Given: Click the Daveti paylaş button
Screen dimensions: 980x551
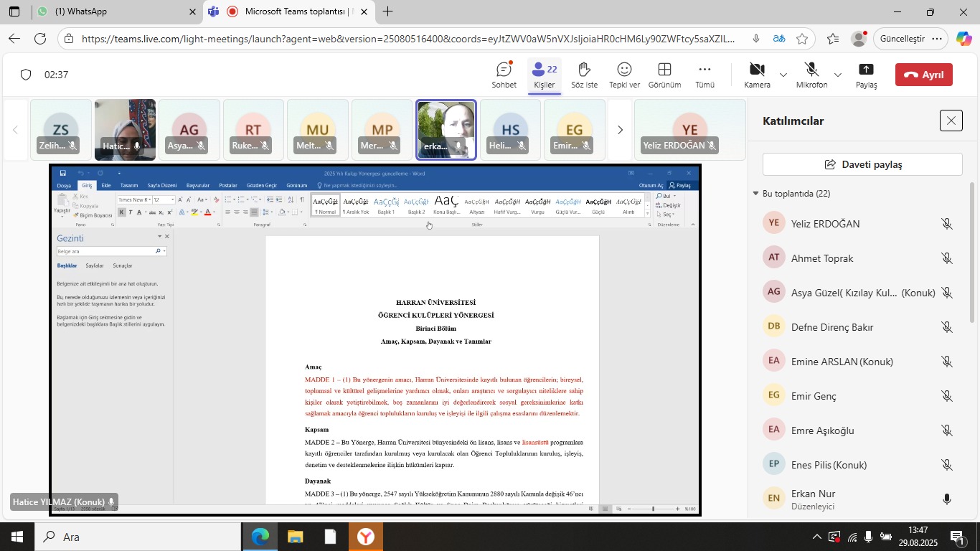Looking at the screenshot, I should point(862,164).
